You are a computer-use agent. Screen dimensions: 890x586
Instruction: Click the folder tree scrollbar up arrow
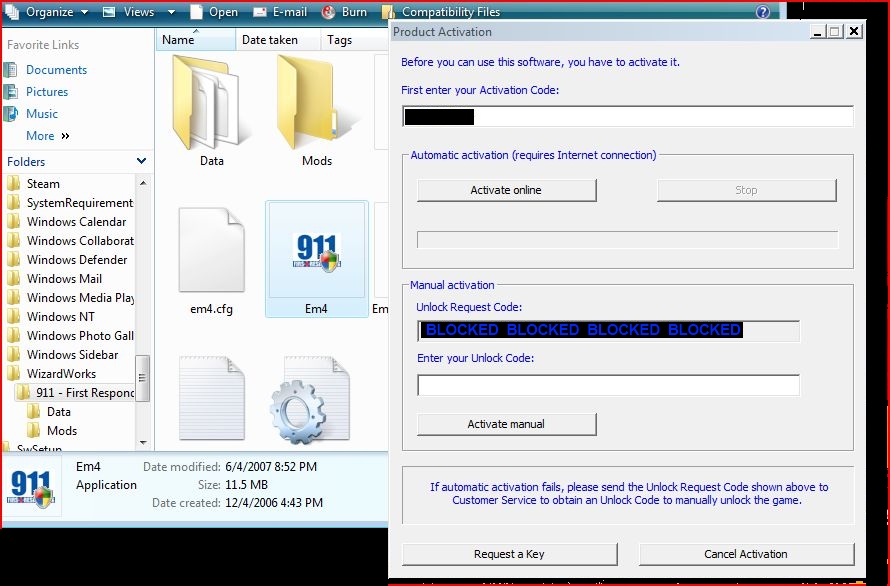tap(142, 183)
